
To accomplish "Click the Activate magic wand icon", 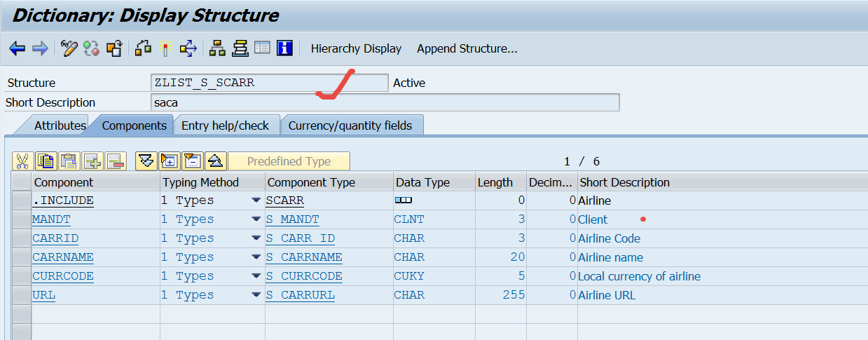I will pyautogui.click(x=165, y=48).
